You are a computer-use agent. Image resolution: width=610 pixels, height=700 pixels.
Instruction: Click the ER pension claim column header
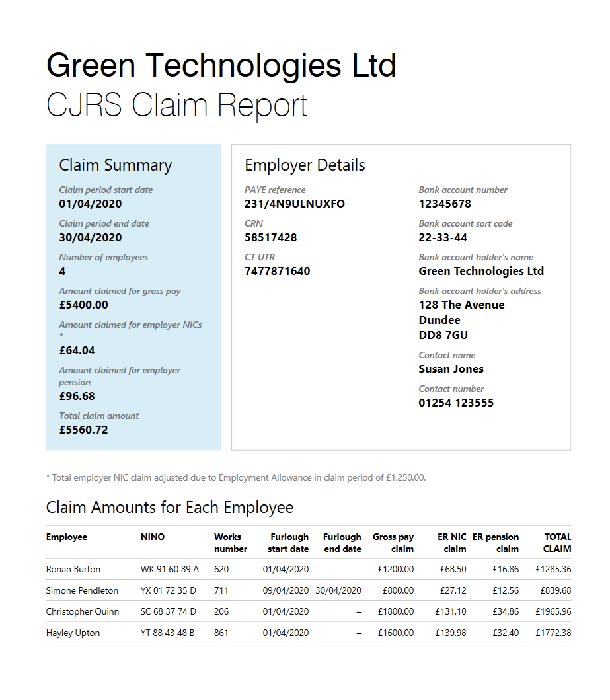coord(496,543)
